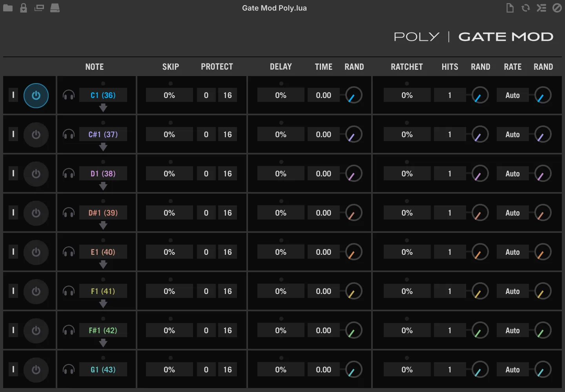Click the I button on F#1 (42) row

tap(13, 330)
